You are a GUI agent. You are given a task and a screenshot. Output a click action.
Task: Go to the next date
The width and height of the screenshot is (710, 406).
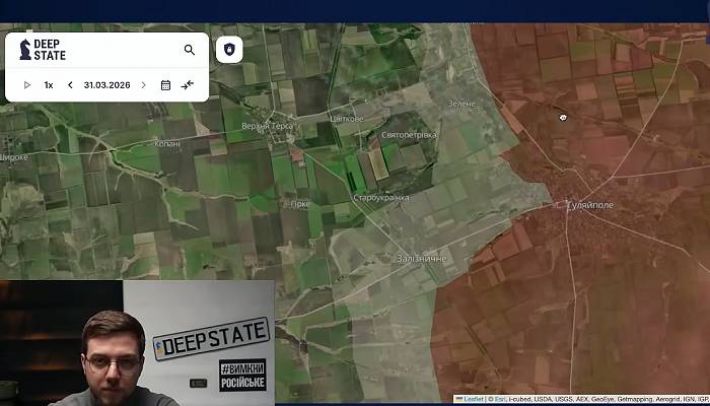pos(144,85)
